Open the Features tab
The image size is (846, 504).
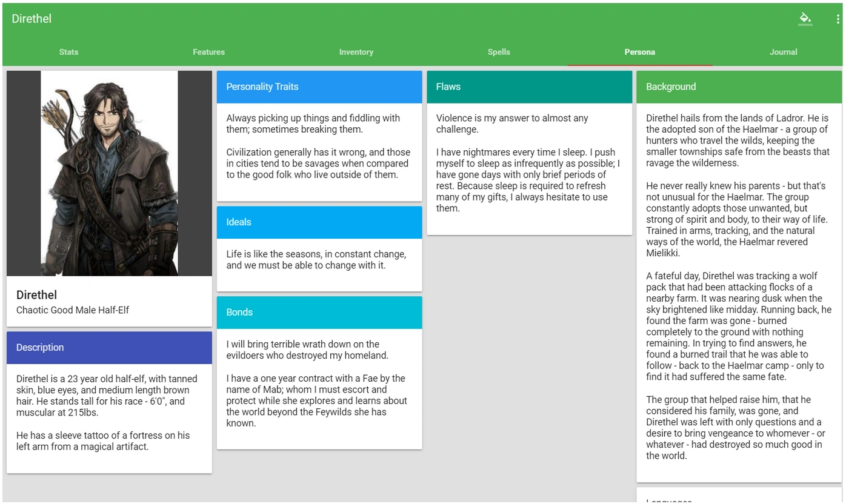point(209,52)
